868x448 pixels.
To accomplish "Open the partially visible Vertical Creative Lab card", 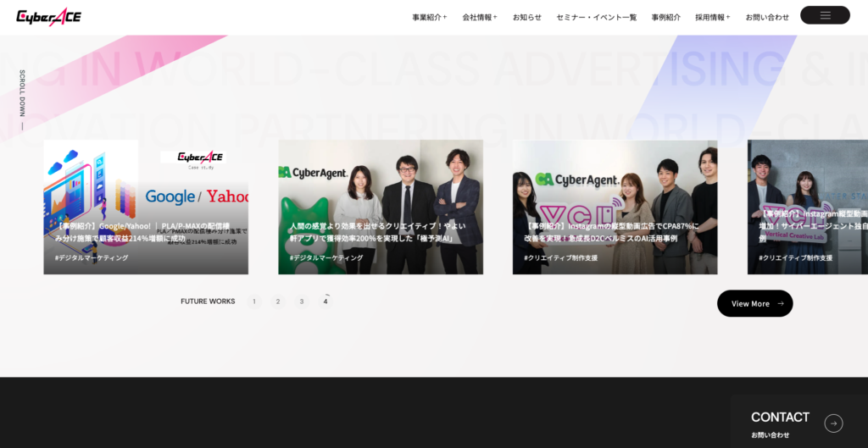I will point(808,207).
